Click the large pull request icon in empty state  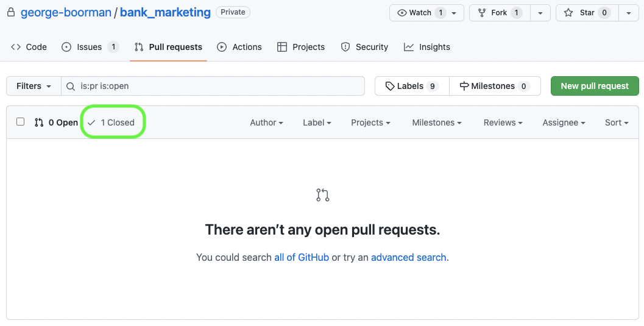(322, 194)
